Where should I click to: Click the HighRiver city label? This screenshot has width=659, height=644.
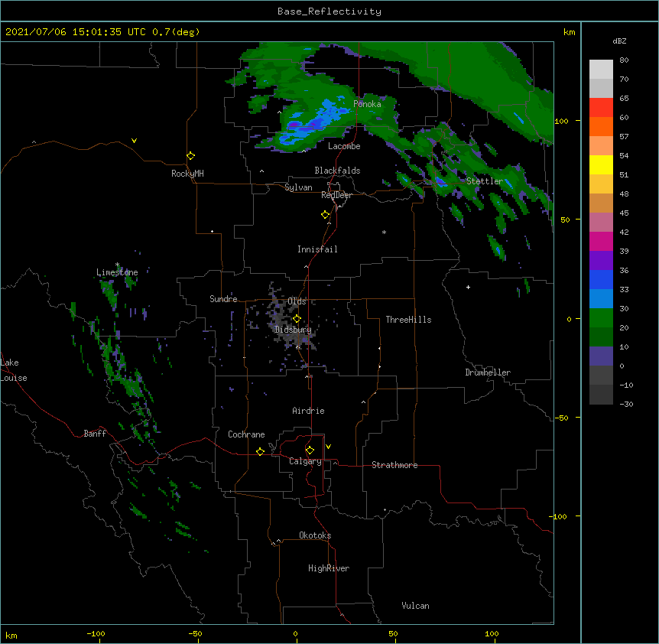329,568
